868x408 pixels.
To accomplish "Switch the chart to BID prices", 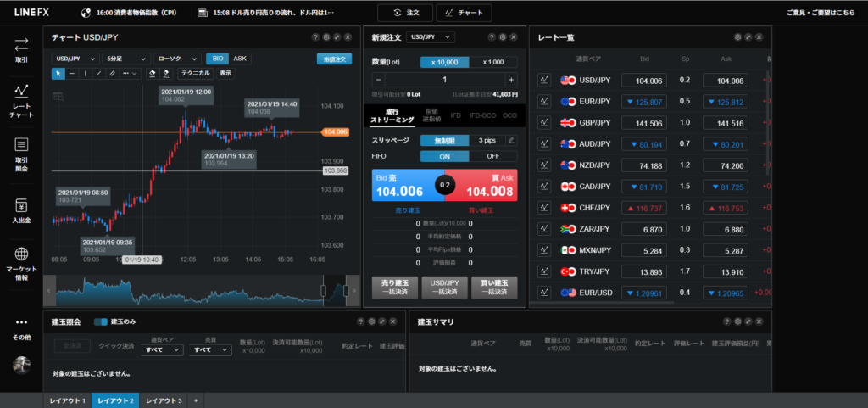I will 218,59.
